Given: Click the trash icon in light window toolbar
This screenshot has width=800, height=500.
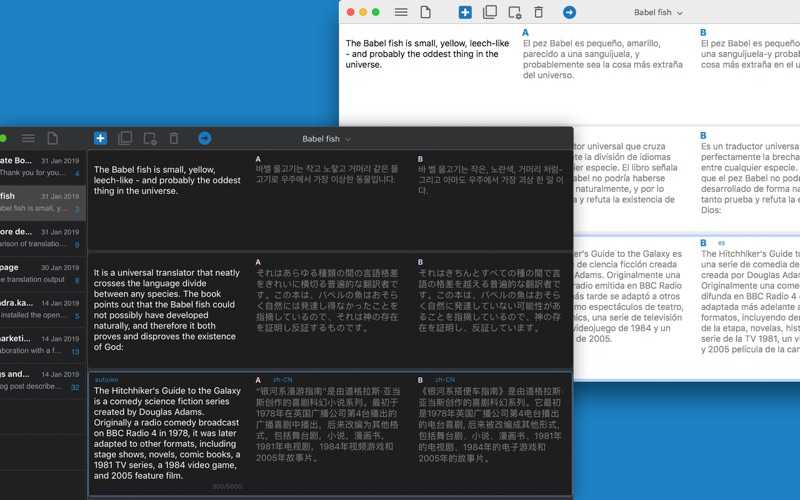Looking at the screenshot, I should (x=539, y=12).
